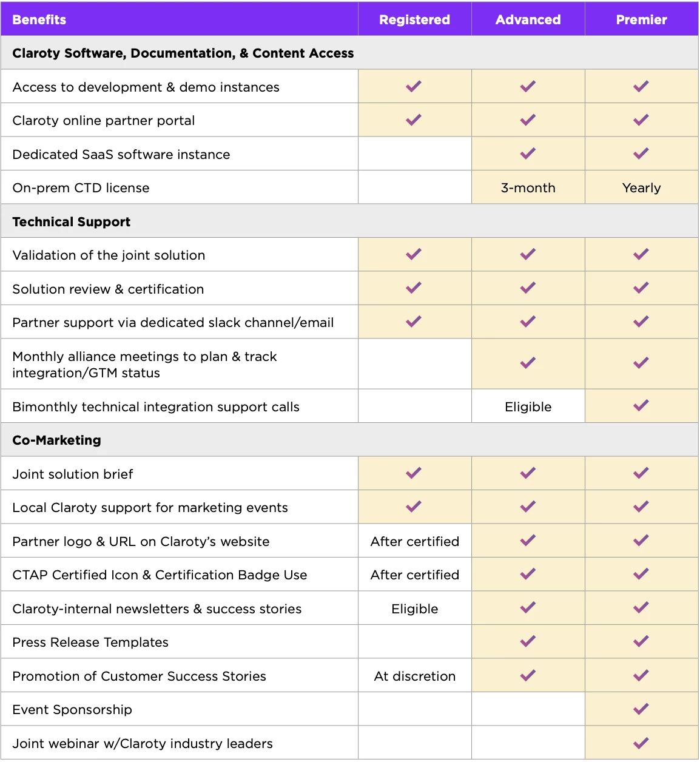This screenshot has height=762, width=700.
Task: Select the Advanced column header
Action: 528,19
